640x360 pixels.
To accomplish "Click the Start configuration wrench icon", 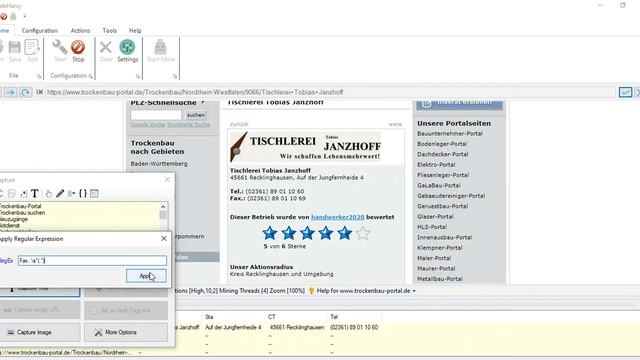I will point(60,47).
